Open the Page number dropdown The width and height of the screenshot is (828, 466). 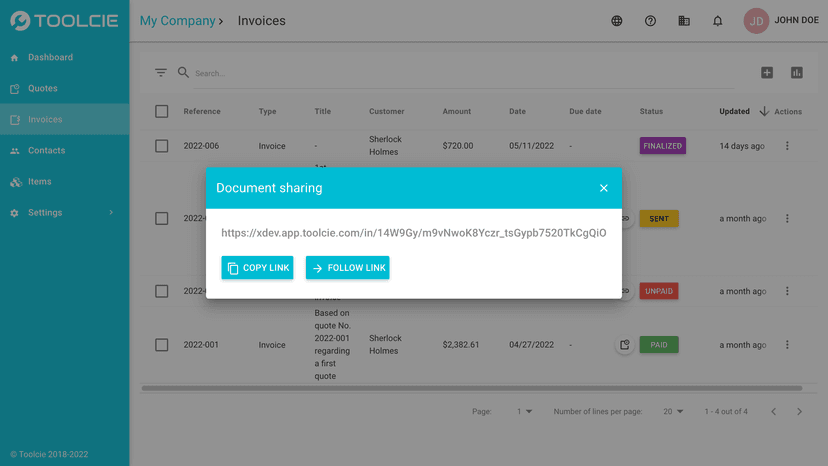tap(524, 412)
